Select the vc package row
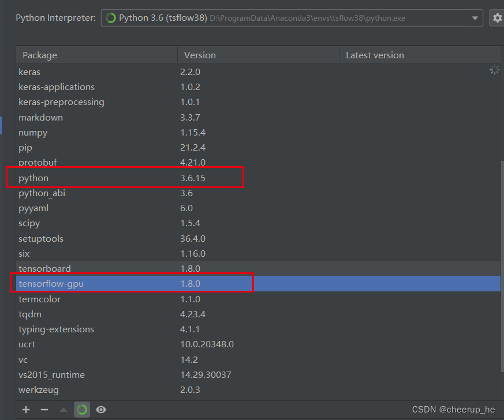This screenshot has height=420, width=504. [258, 359]
